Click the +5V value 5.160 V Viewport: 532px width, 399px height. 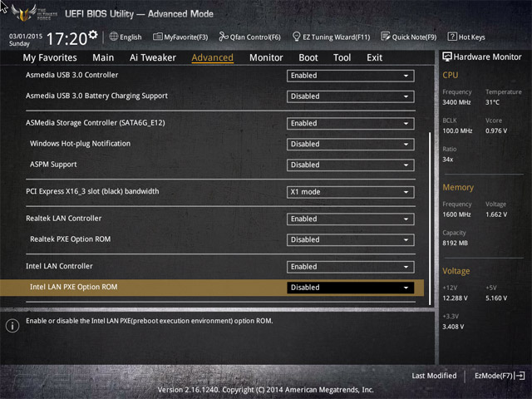pos(496,298)
